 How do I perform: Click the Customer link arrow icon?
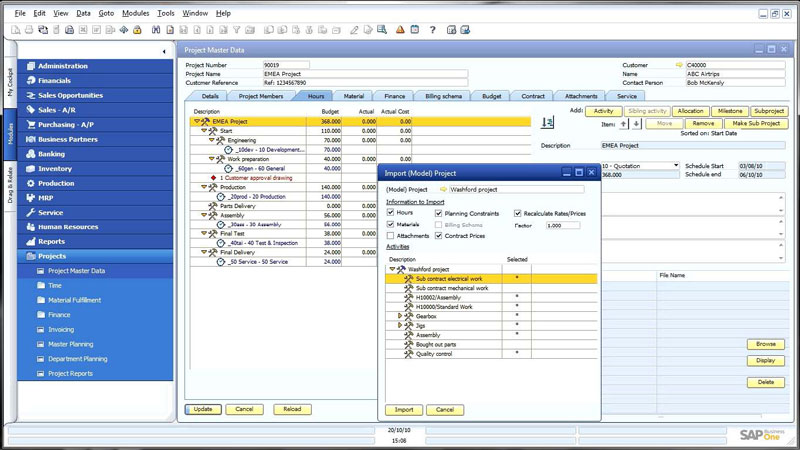[679, 65]
